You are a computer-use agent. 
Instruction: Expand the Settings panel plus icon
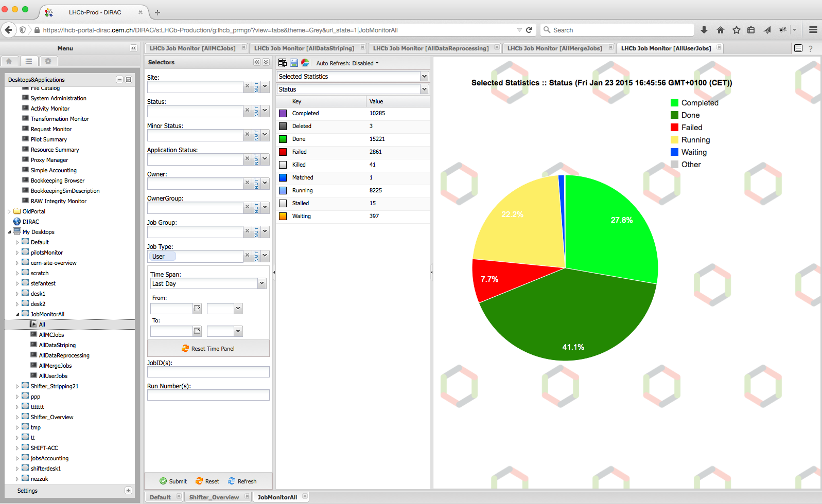point(128,491)
